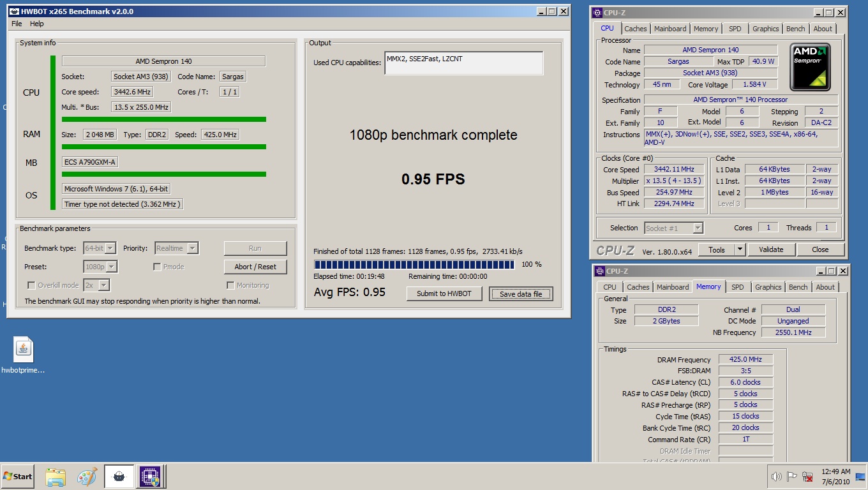Click the DRAM Frequency 425.0 MHz value
Image resolution: width=868 pixels, height=490 pixels.
point(745,359)
